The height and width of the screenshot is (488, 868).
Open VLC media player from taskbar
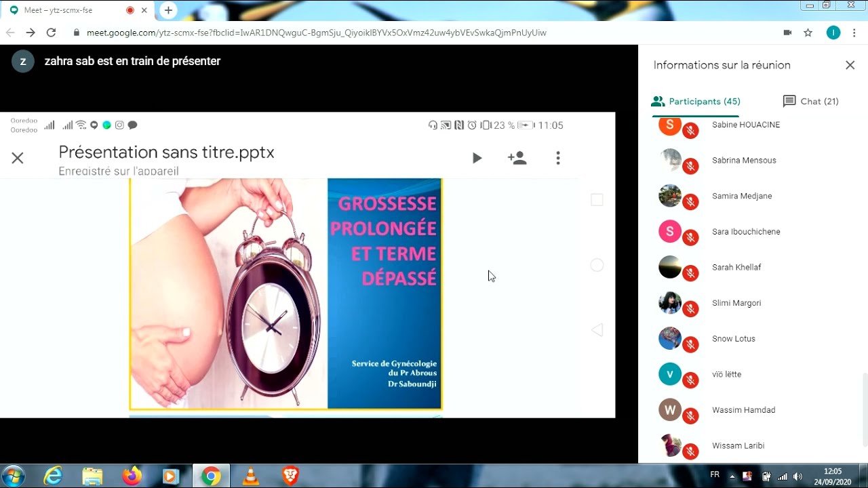point(250,476)
